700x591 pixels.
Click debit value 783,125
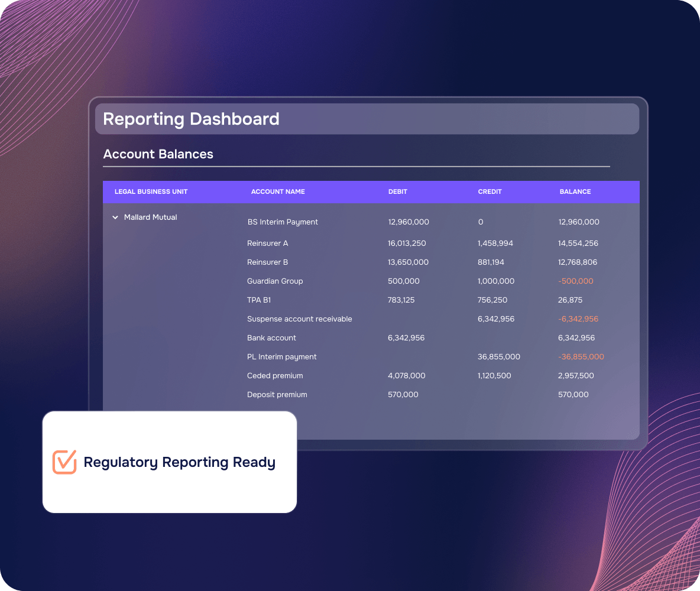(x=401, y=300)
